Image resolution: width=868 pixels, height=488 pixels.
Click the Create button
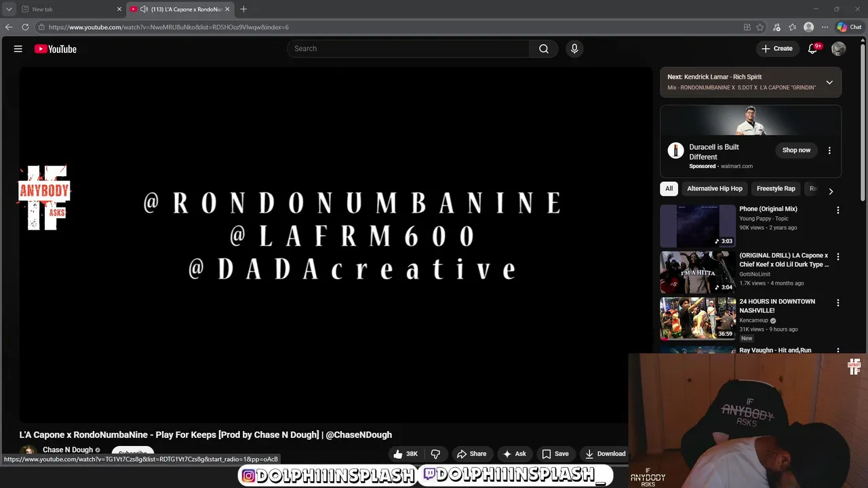pos(777,49)
